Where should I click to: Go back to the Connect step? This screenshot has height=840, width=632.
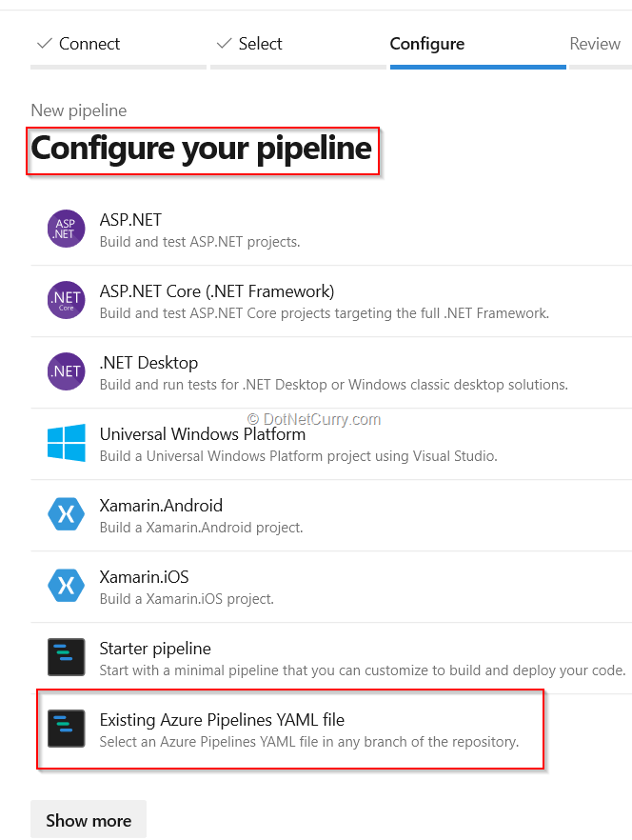click(79, 44)
